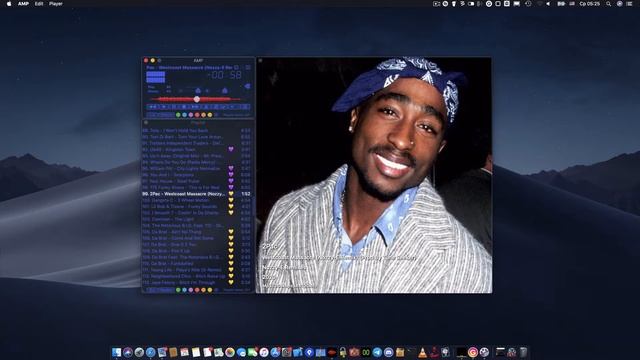Image resolution: width=640 pixels, height=360 pixels.
Task: Open the Player menu
Action: (56, 4)
